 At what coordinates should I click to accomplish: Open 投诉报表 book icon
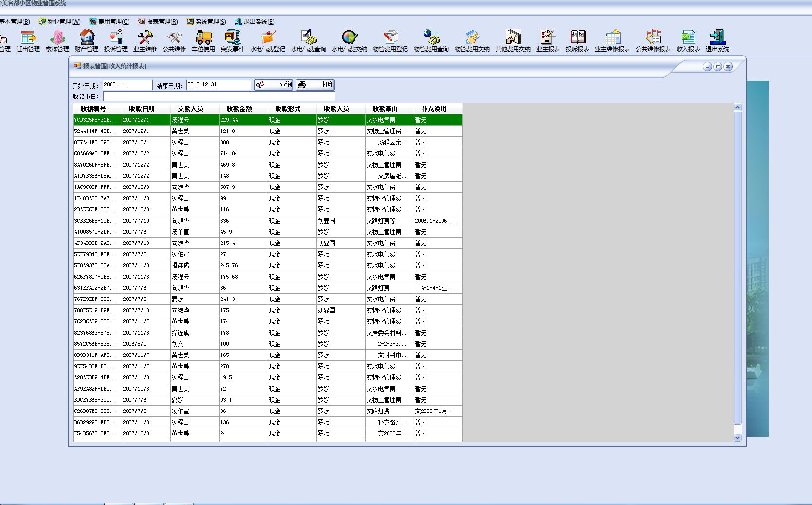pos(577,41)
